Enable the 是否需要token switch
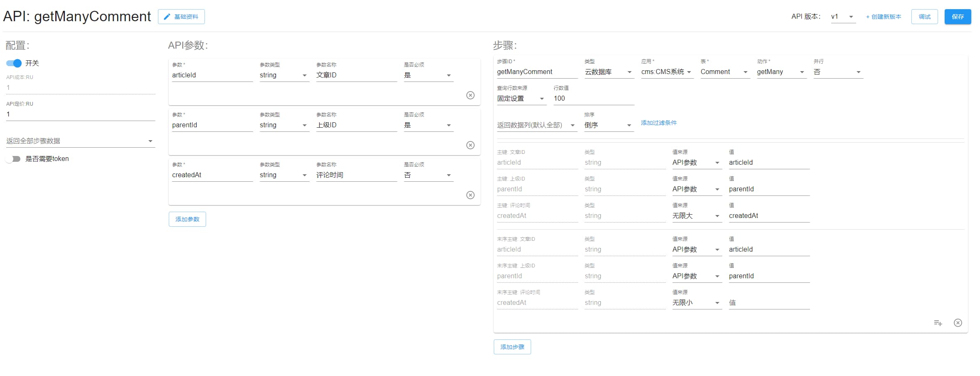Viewport: 980px width, 376px height. (14, 159)
